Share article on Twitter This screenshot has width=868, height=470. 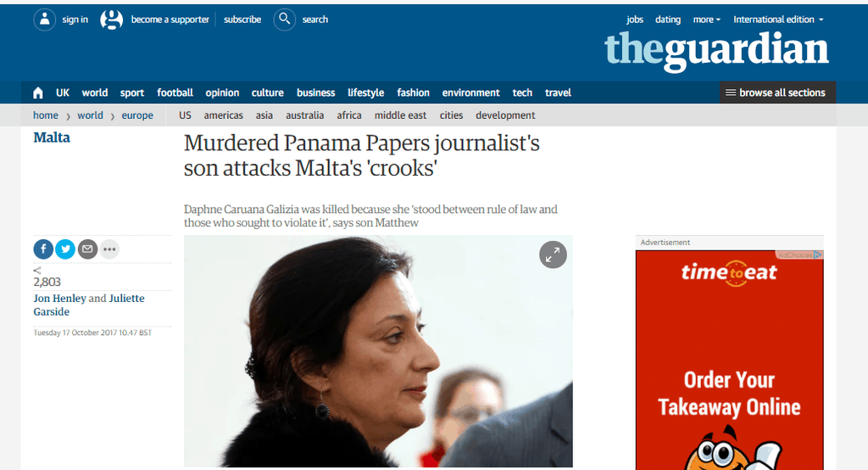(65, 249)
